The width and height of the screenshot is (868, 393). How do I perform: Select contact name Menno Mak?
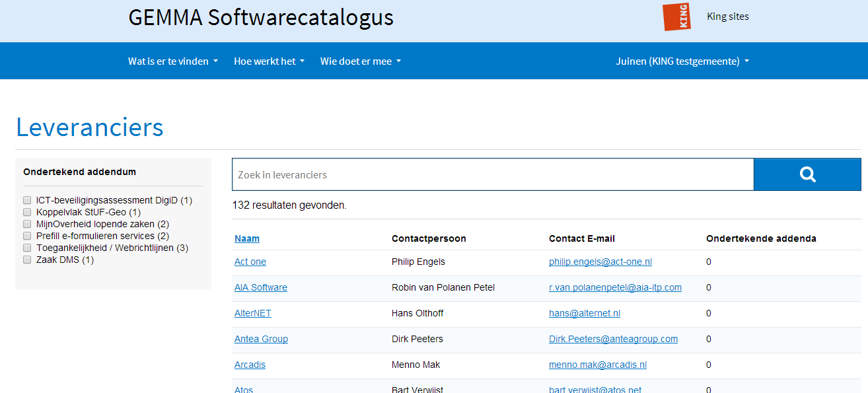tap(416, 365)
